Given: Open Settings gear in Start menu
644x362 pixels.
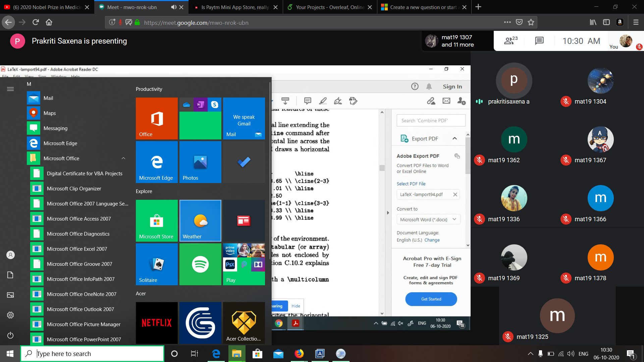Looking at the screenshot, I should click(x=10, y=315).
